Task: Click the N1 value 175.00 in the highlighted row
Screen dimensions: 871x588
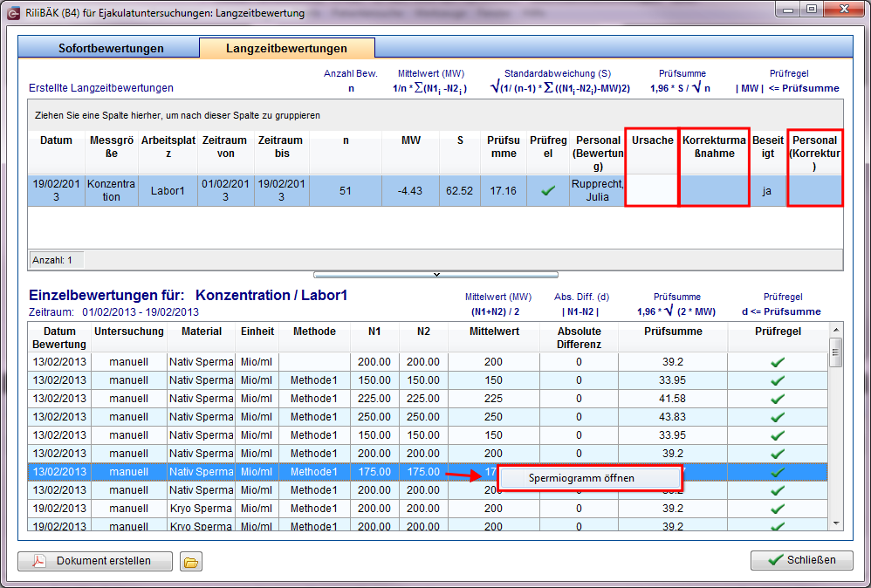Action: point(374,472)
